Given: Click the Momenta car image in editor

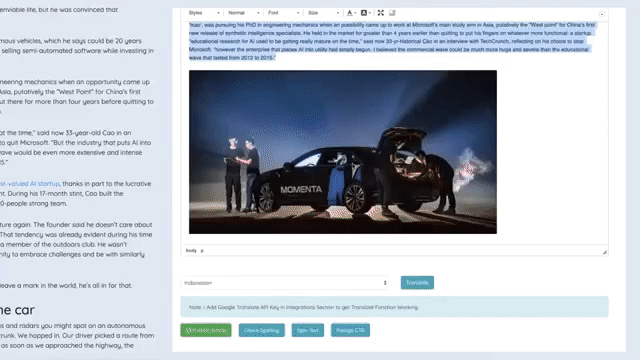Looking at the screenshot, I should pos(343,152).
